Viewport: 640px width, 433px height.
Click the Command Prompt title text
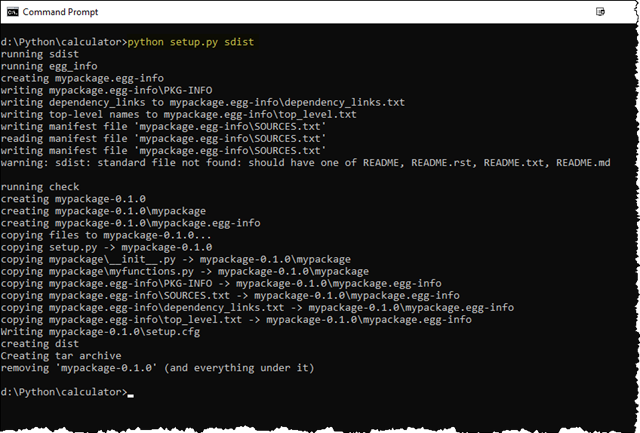60,12
